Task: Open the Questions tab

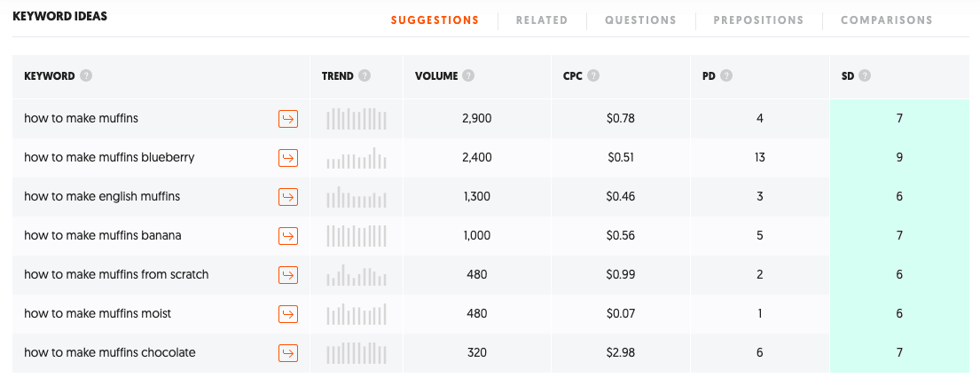Action: [x=640, y=20]
